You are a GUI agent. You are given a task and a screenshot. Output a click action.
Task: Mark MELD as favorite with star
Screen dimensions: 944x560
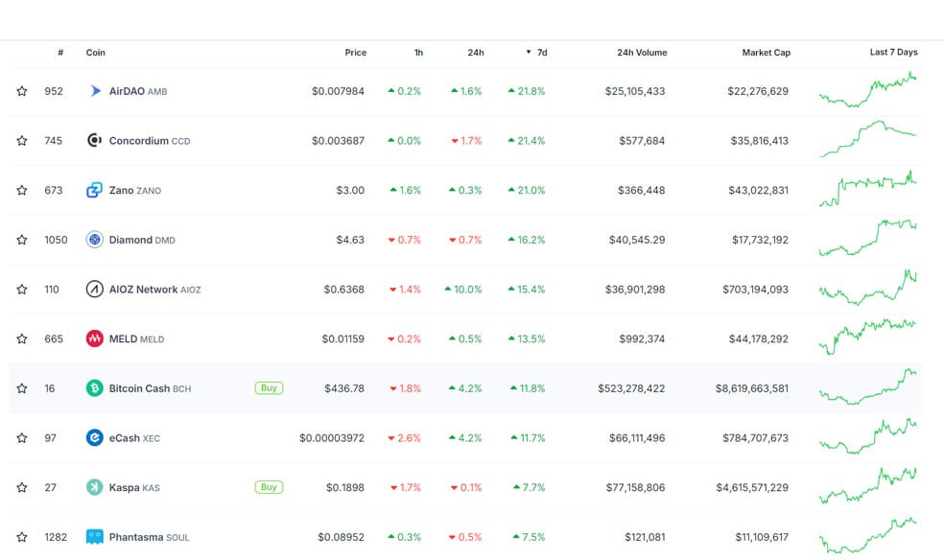click(22, 338)
